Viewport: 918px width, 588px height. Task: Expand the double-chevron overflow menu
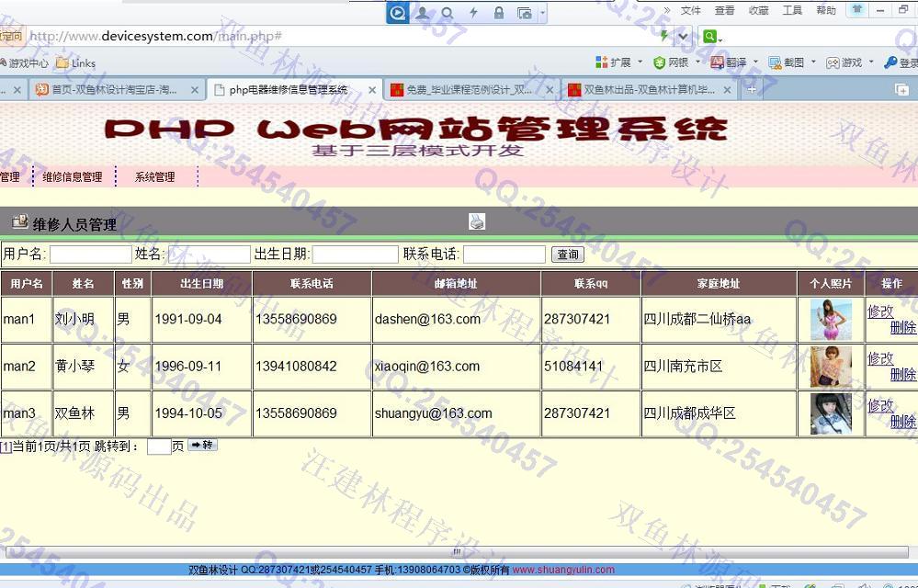click(666, 10)
